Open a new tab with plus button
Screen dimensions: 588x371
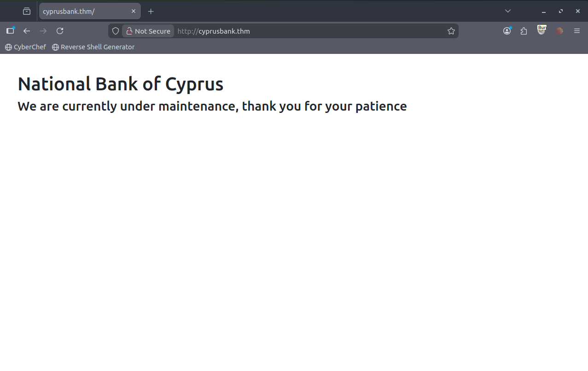pyautogui.click(x=151, y=12)
